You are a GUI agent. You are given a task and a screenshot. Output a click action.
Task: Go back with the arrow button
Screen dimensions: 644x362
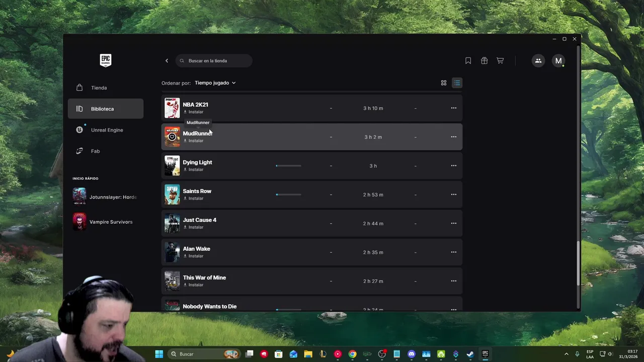(x=167, y=61)
